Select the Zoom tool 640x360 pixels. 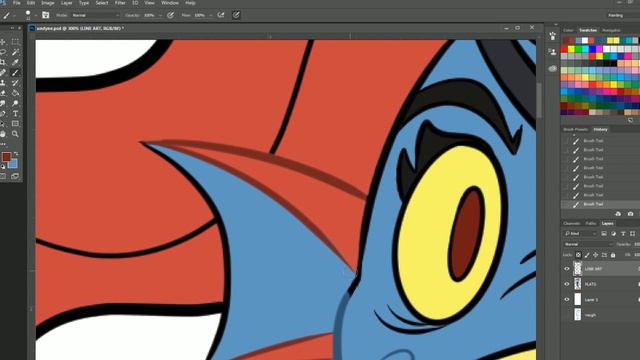pos(16,134)
